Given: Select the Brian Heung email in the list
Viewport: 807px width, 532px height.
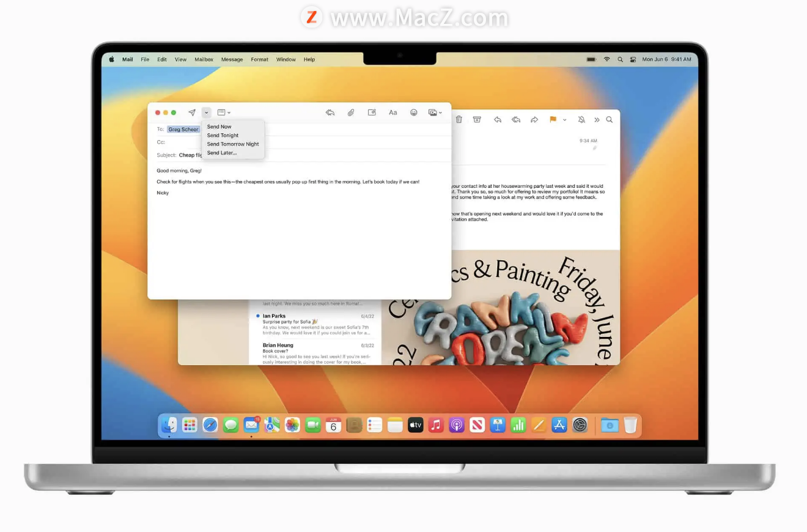Looking at the screenshot, I should [x=315, y=353].
